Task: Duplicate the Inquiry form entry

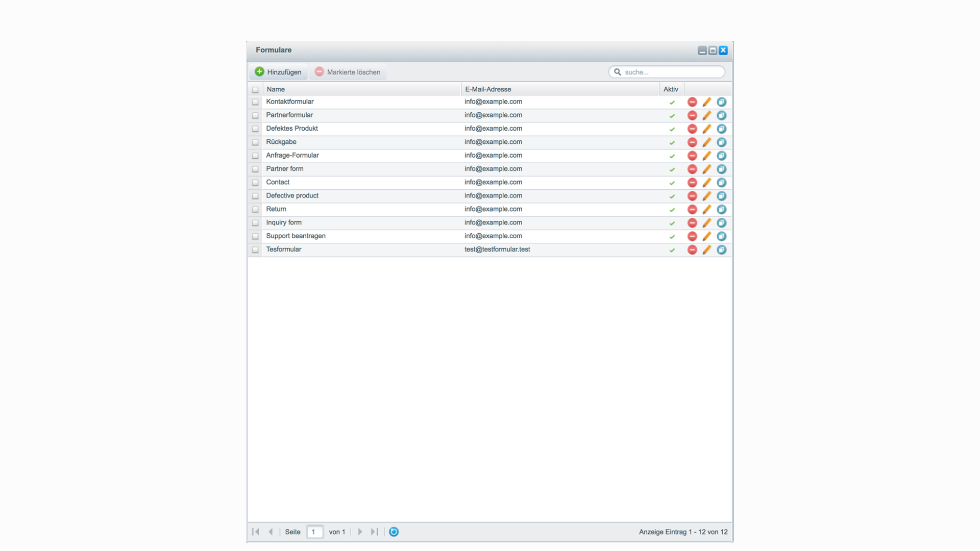Action: (721, 223)
